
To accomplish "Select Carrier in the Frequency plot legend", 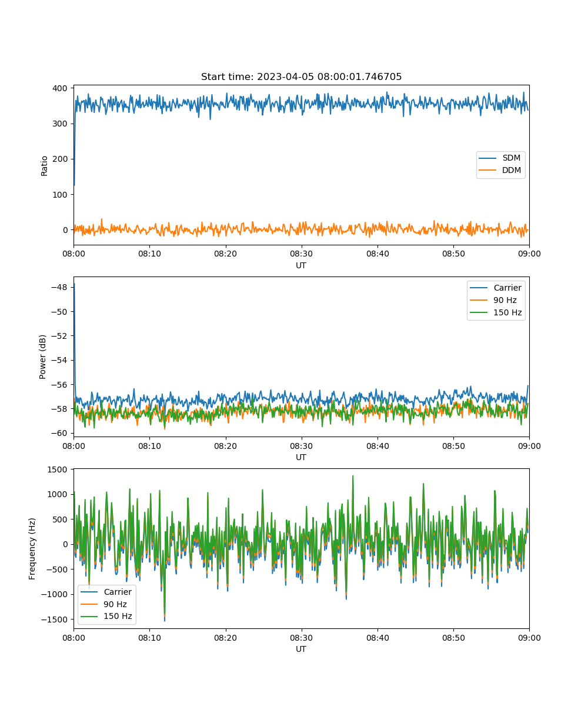I will (106, 592).
